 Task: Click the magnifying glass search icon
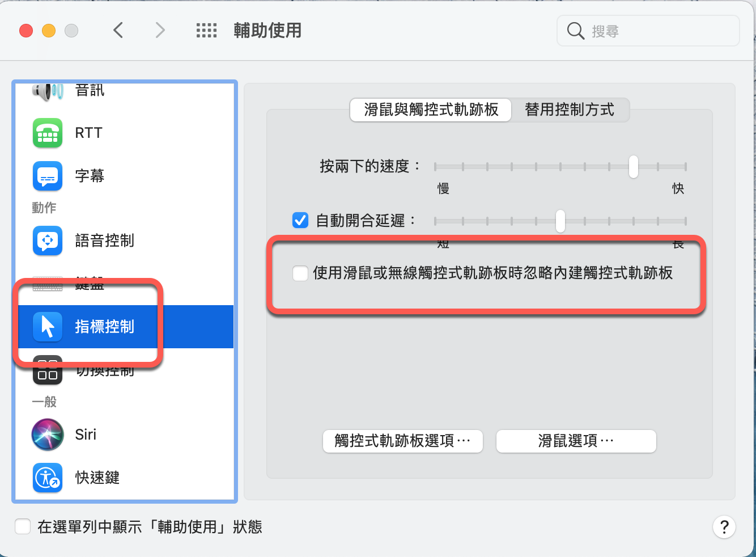[575, 31]
